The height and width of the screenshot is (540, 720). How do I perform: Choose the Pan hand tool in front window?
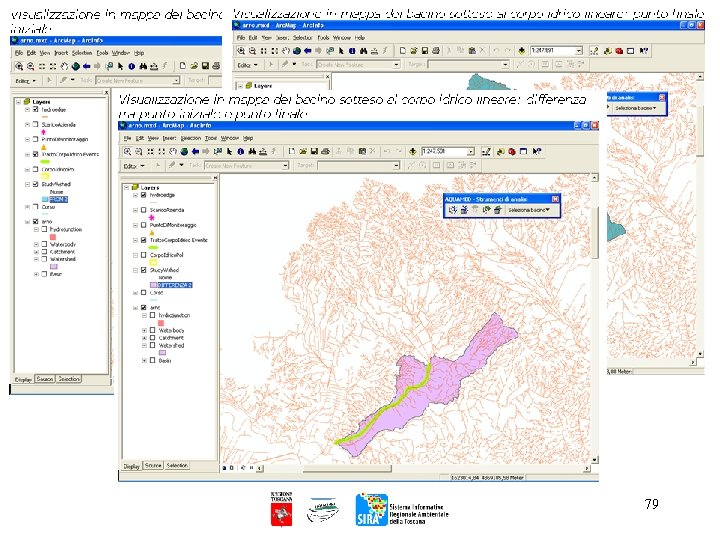pos(173,151)
